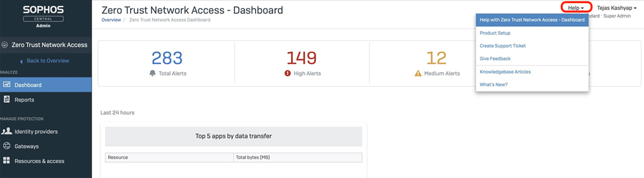Select Create Support Ticket menu entry

(x=503, y=46)
